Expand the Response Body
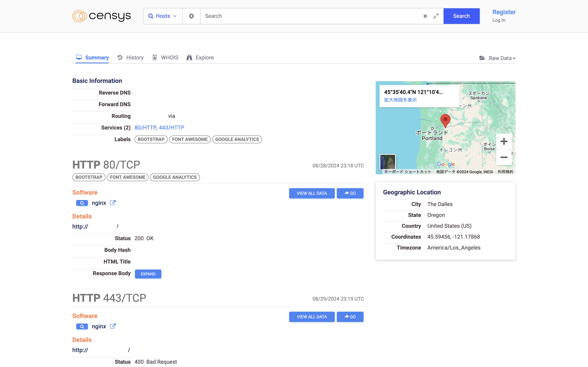The image size is (588, 367). pos(148,274)
